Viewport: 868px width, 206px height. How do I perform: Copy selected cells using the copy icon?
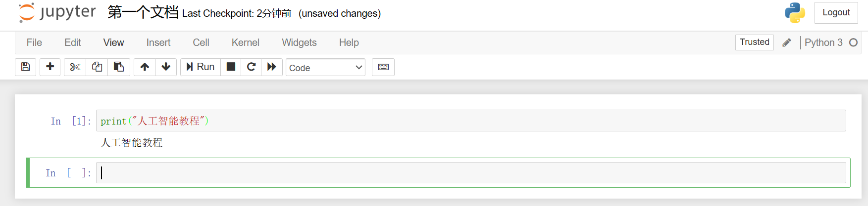tap(97, 67)
